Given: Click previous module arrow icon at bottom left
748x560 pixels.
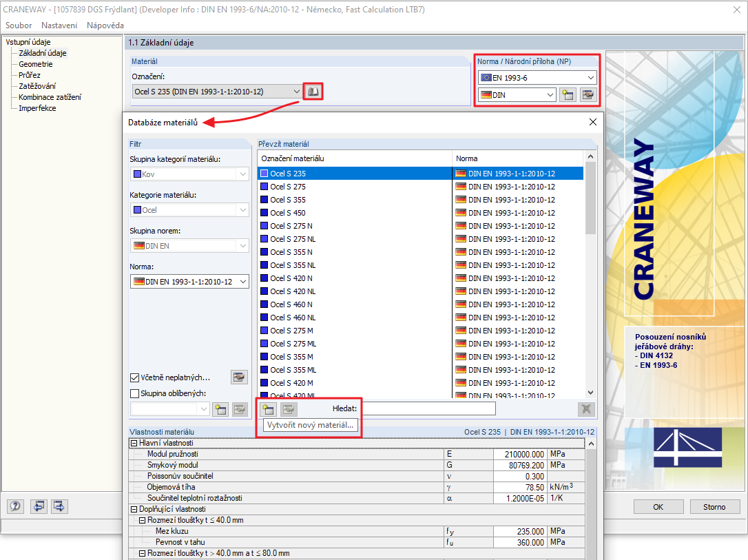Looking at the screenshot, I should coord(39,506).
